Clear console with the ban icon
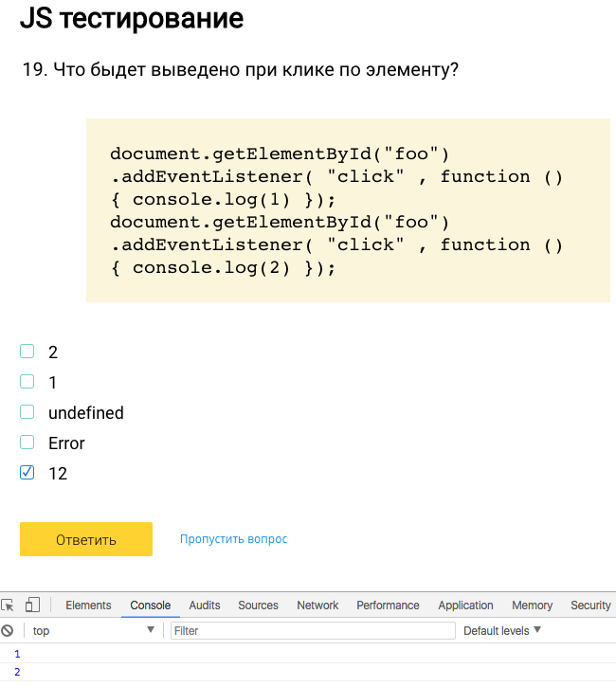The width and height of the screenshot is (616, 687). click(8, 630)
